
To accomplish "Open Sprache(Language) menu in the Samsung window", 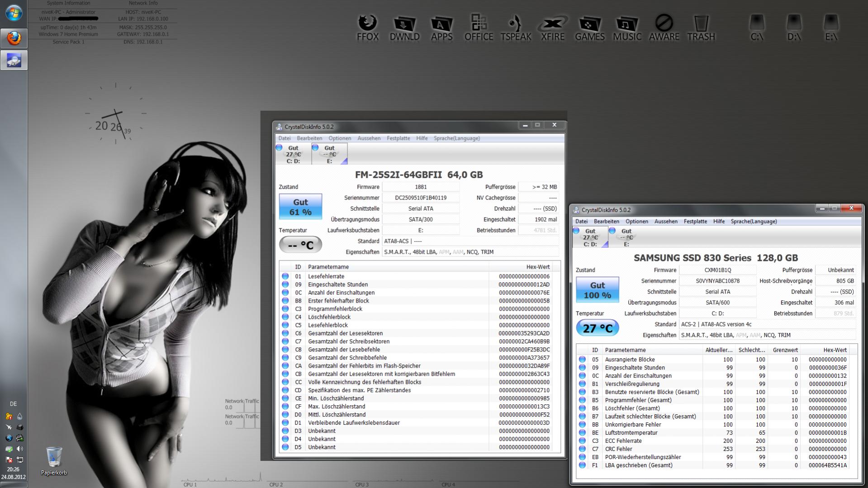I will point(754,222).
